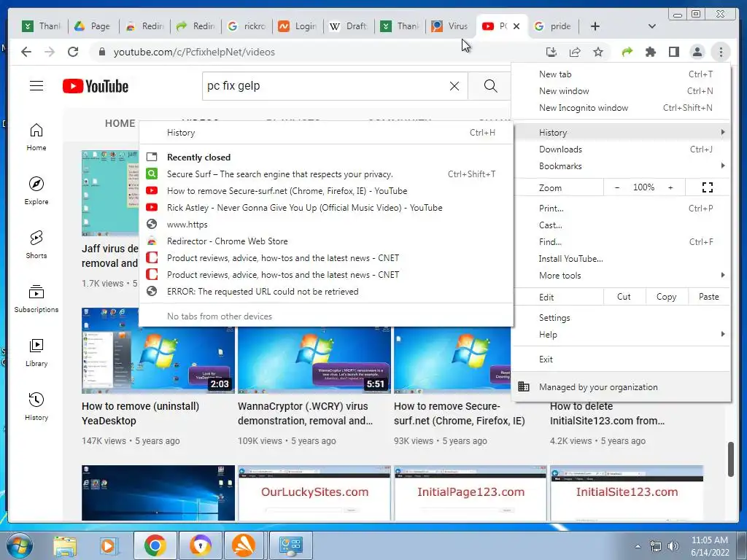Open the tab search chevron
The height and width of the screenshot is (560, 747).
tap(651, 26)
